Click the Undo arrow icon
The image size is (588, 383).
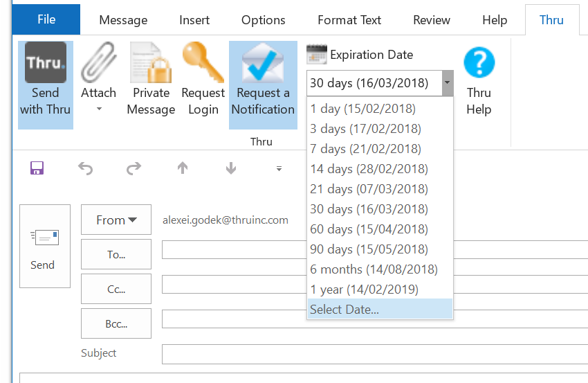pyautogui.click(x=85, y=168)
